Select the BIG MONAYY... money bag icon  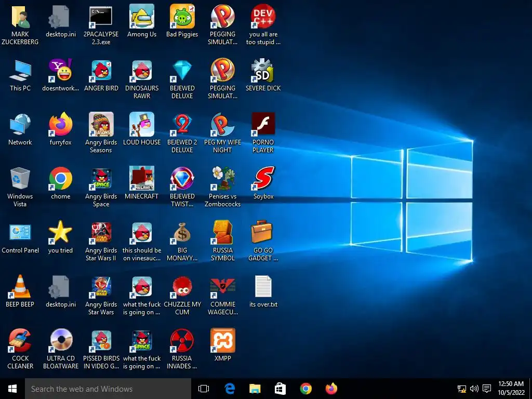182,233
